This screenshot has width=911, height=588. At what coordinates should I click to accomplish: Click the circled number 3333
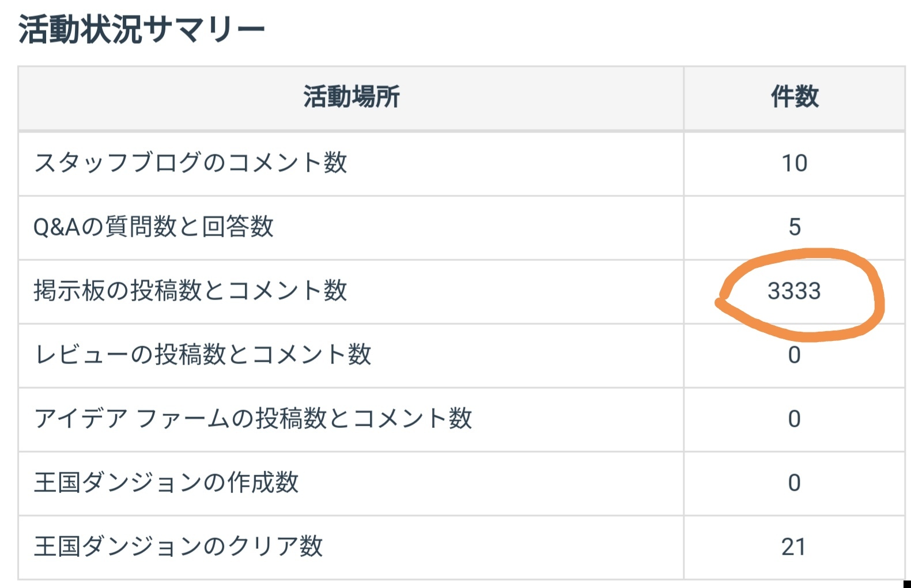click(793, 291)
